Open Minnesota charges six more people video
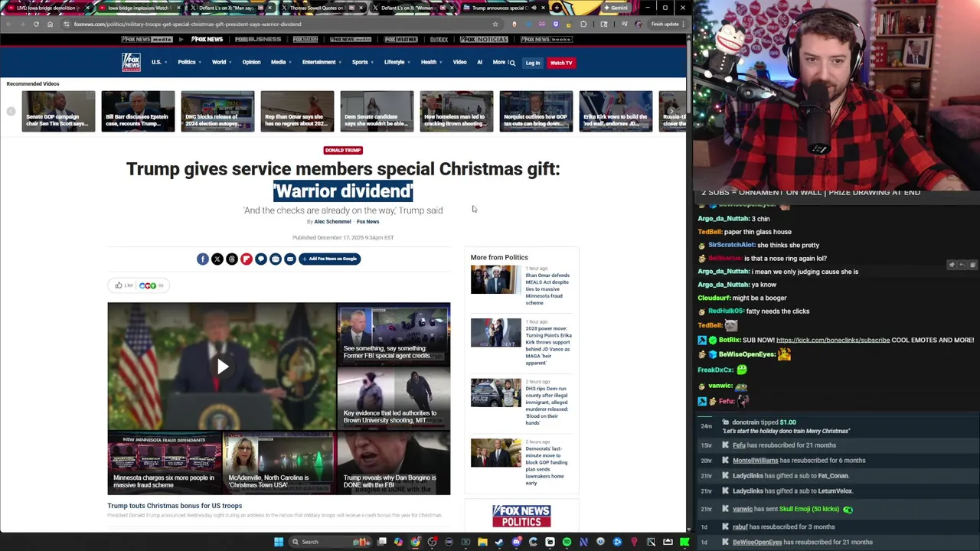This screenshot has height=551, width=980. pos(164,461)
